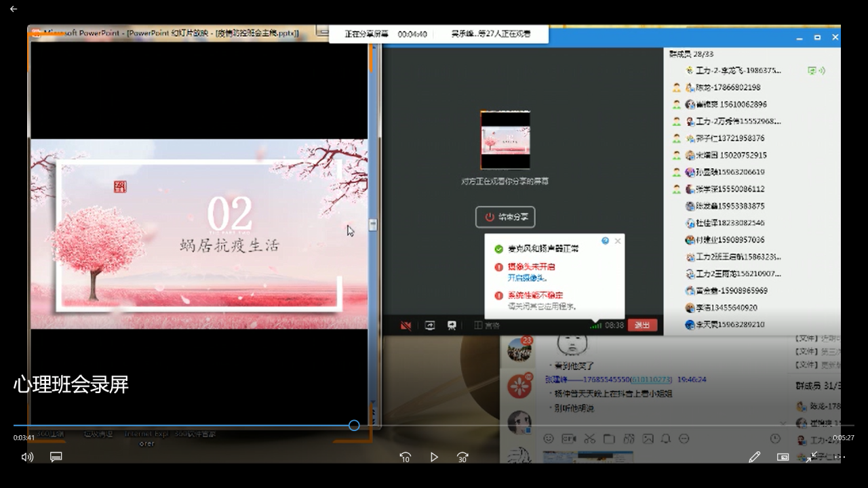The height and width of the screenshot is (488, 868).
Task: Click the 结束分享 end sharing button
Action: point(505,217)
